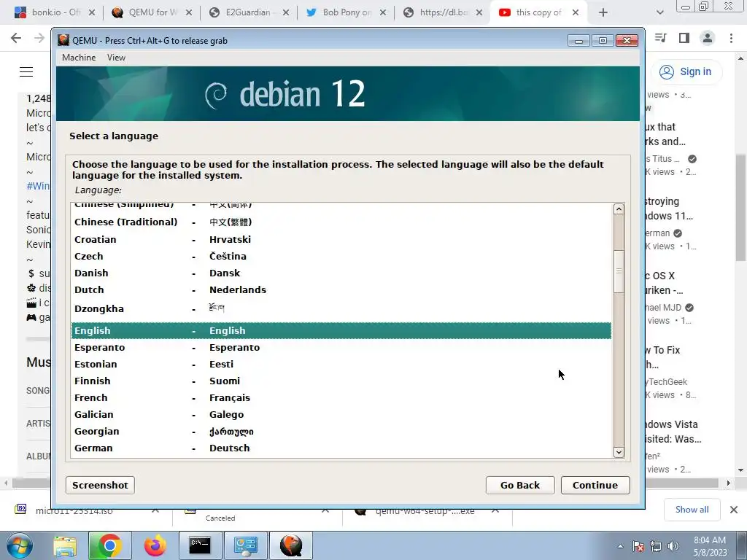Open Windows Explorer from taskbar
The height and width of the screenshot is (560, 747).
coord(65,546)
